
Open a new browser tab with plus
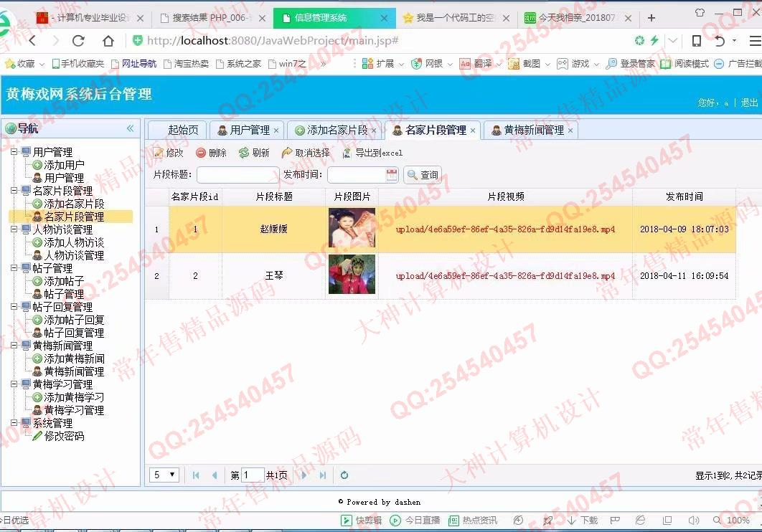click(652, 18)
